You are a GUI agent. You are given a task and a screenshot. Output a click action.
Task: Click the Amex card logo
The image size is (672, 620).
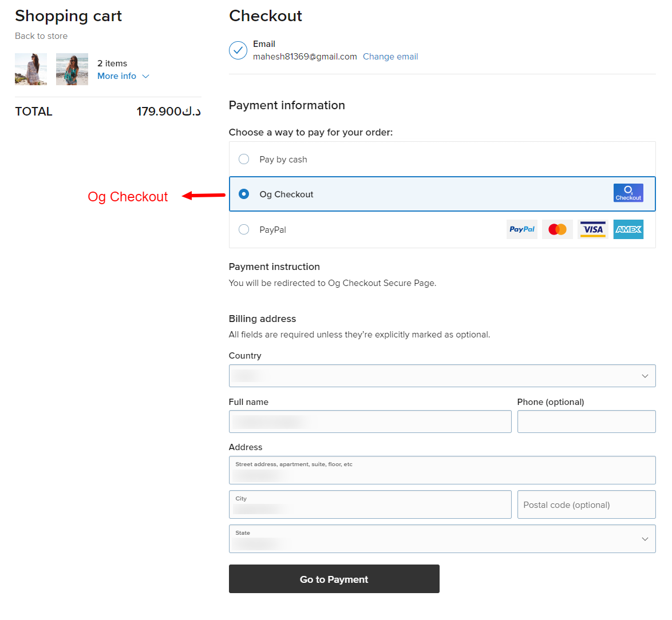click(x=628, y=229)
